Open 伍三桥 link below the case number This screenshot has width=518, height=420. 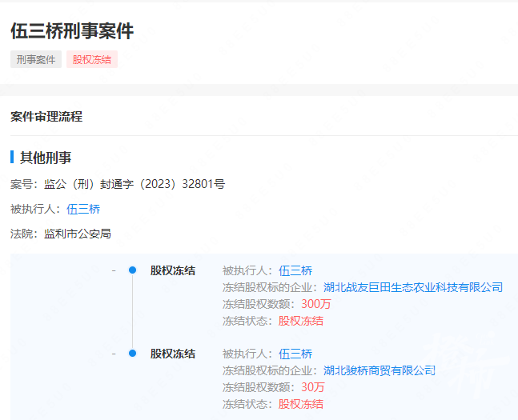pyautogui.click(x=83, y=209)
